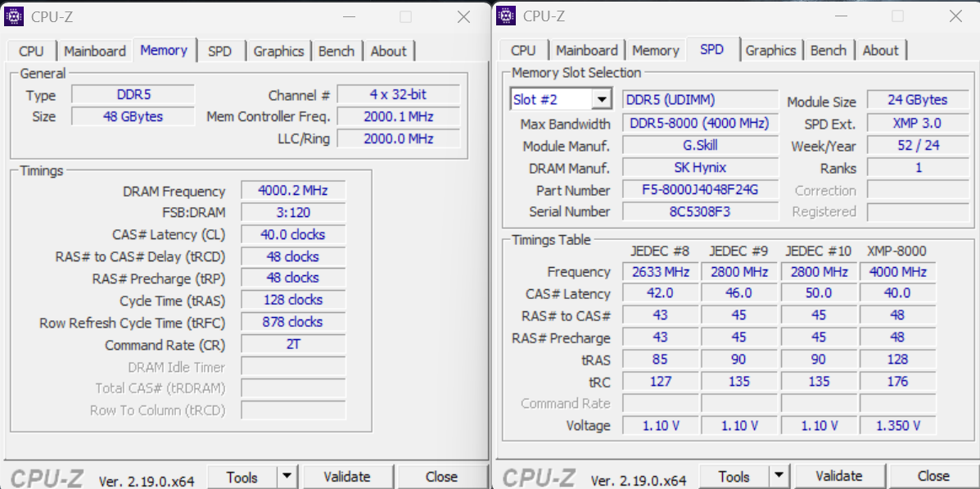Switch to Memory tab in right window
Viewport: 980px width, 489px height.
656,51
